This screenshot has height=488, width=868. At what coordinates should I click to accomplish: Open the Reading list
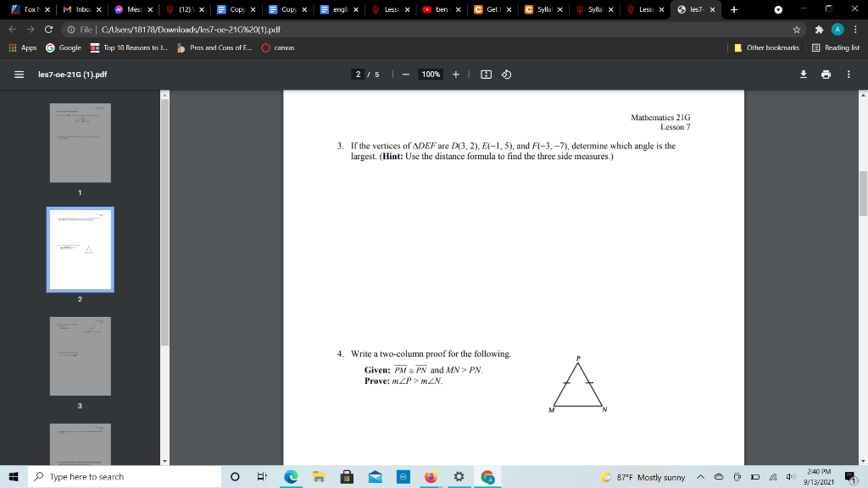(x=836, y=47)
